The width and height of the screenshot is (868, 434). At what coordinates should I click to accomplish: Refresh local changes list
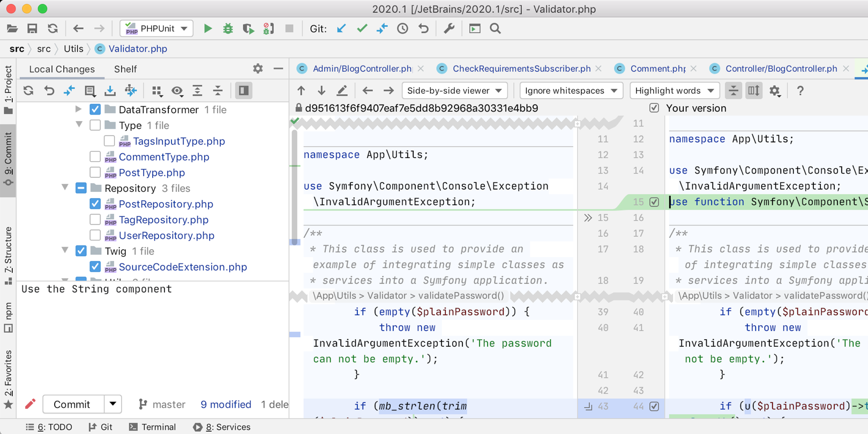(x=28, y=91)
